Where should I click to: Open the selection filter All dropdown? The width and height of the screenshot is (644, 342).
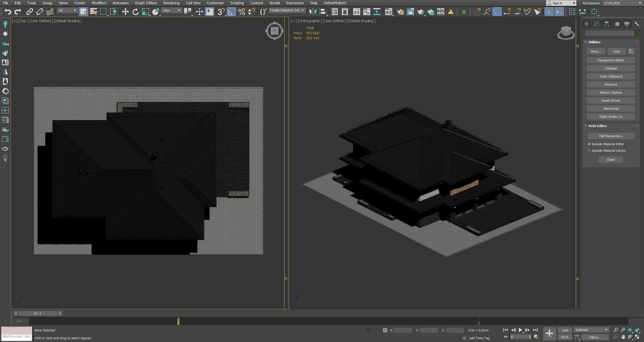pyautogui.click(x=67, y=10)
